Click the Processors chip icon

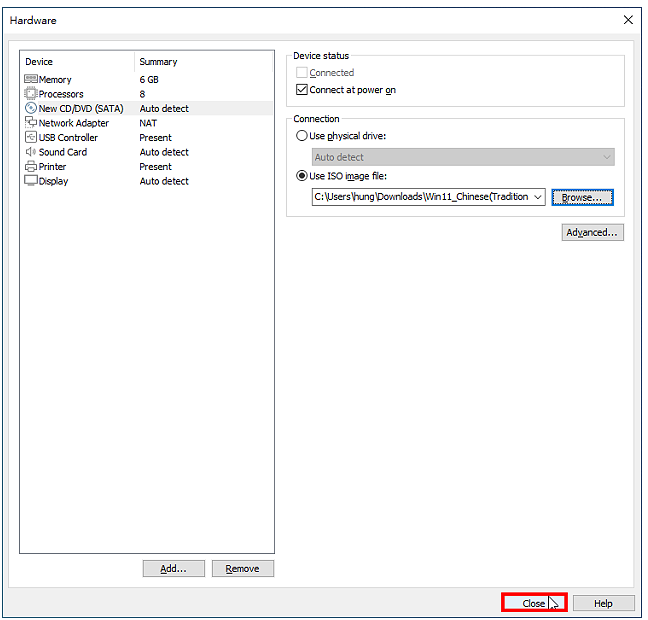coord(31,94)
